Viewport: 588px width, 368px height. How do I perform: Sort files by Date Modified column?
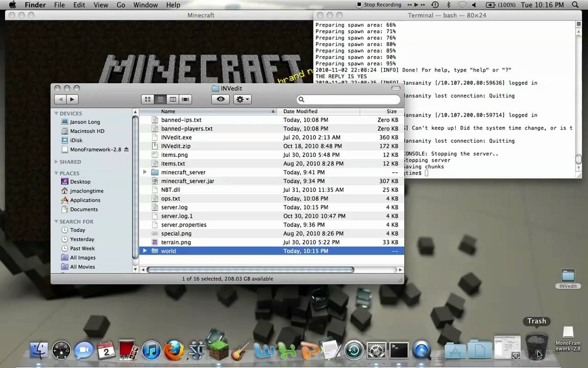[318, 111]
